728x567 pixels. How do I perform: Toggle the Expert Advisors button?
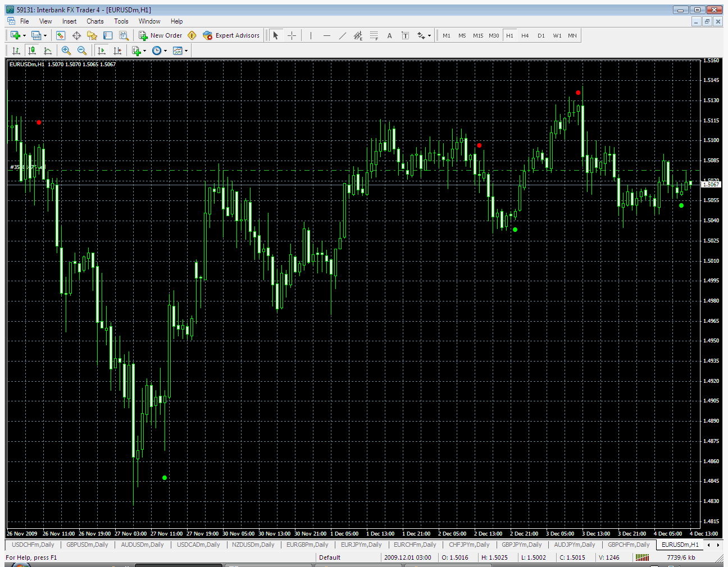click(231, 35)
